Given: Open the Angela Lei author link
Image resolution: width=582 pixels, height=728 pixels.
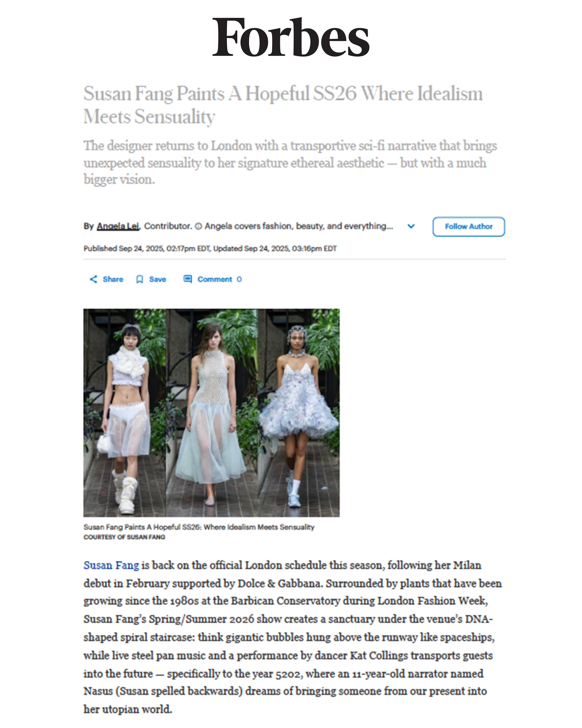Looking at the screenshot, I should 118,226.
